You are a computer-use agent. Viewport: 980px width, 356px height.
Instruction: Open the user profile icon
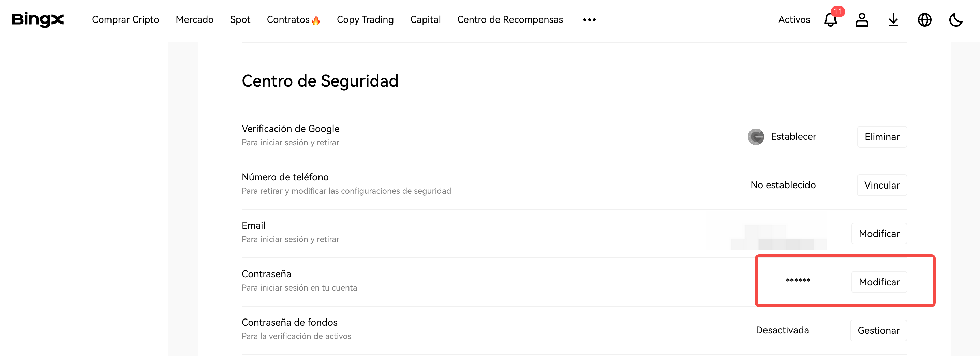(862, 20)
